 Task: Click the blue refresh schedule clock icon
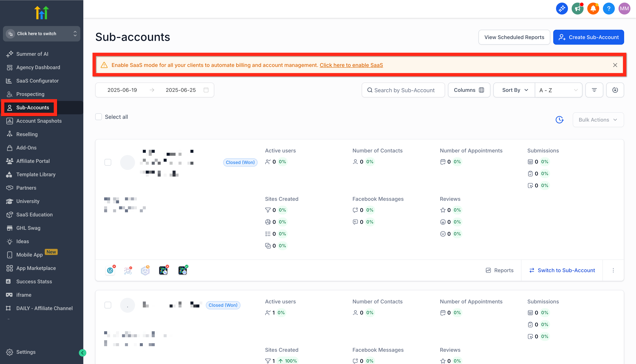(x=559, y=120)
